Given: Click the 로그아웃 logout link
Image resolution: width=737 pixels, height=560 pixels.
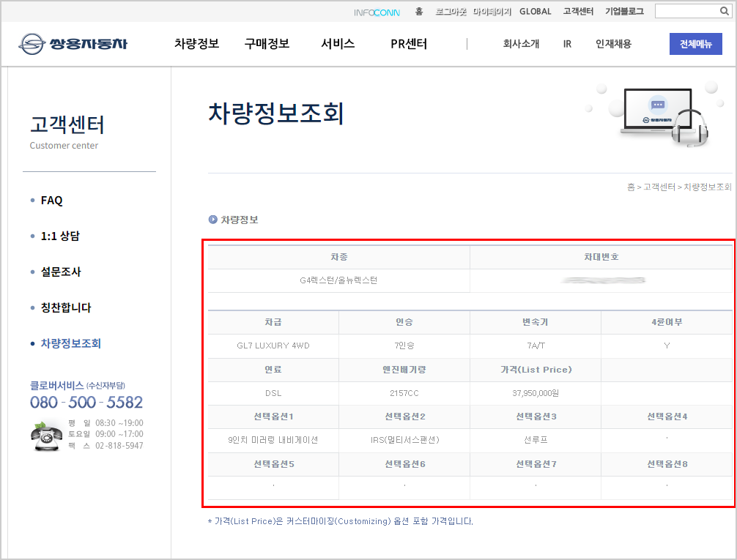Looking at the screenshot, I should click(450, 12).
